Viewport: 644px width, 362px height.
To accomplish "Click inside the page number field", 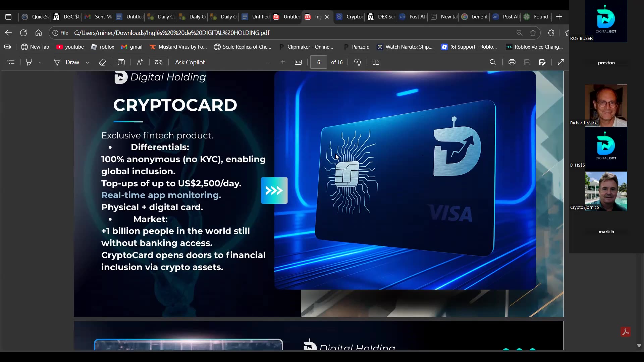I will 318,62.
